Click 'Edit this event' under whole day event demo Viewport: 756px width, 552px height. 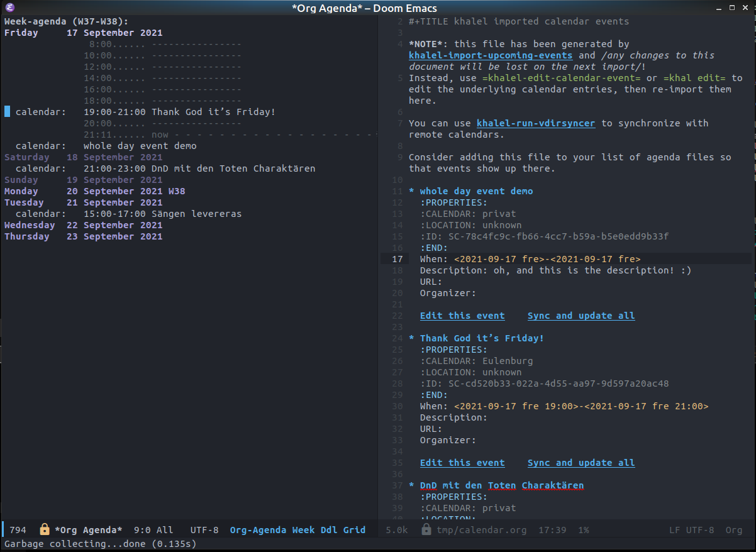click(x=462, y=315)
